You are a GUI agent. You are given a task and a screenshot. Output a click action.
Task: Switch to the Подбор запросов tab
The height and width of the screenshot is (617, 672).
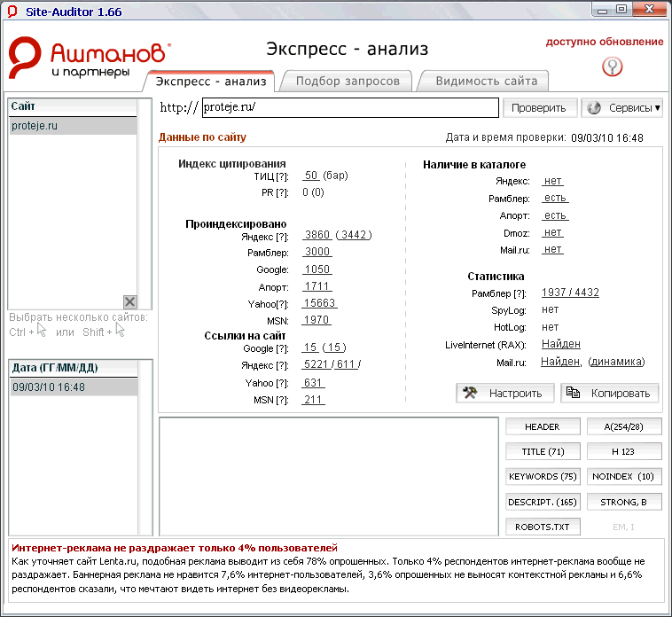(x=348, y=81)
